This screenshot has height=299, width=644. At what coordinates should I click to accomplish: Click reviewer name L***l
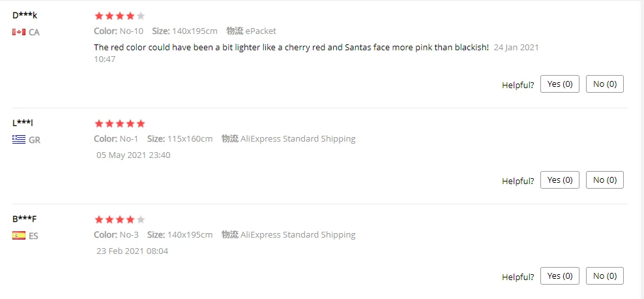(23, 123)
